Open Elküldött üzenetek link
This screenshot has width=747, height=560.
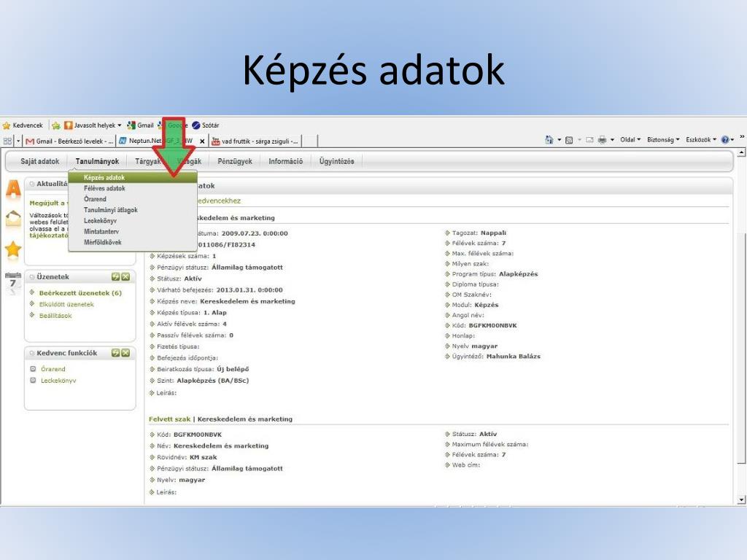click(x=66, y=304)
